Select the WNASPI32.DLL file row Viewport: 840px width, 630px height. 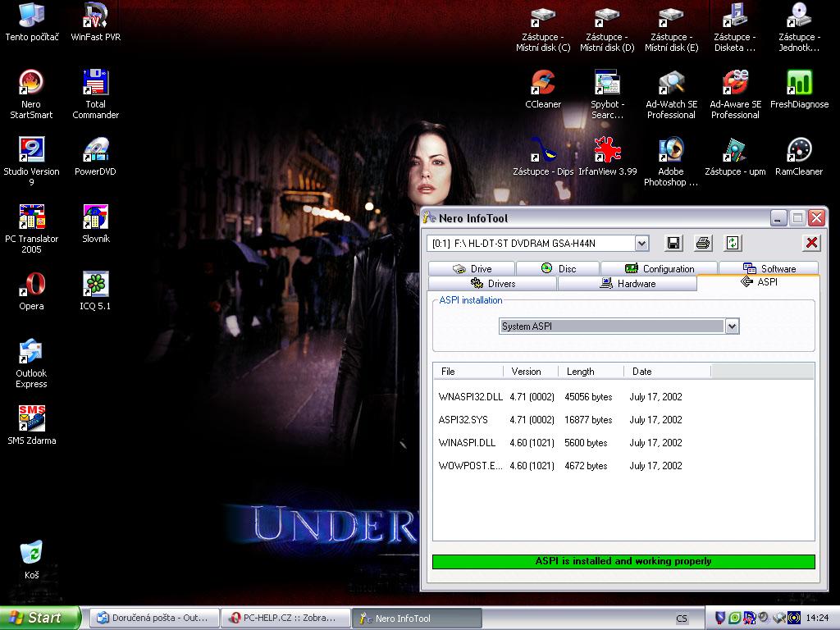coord(470,397)
